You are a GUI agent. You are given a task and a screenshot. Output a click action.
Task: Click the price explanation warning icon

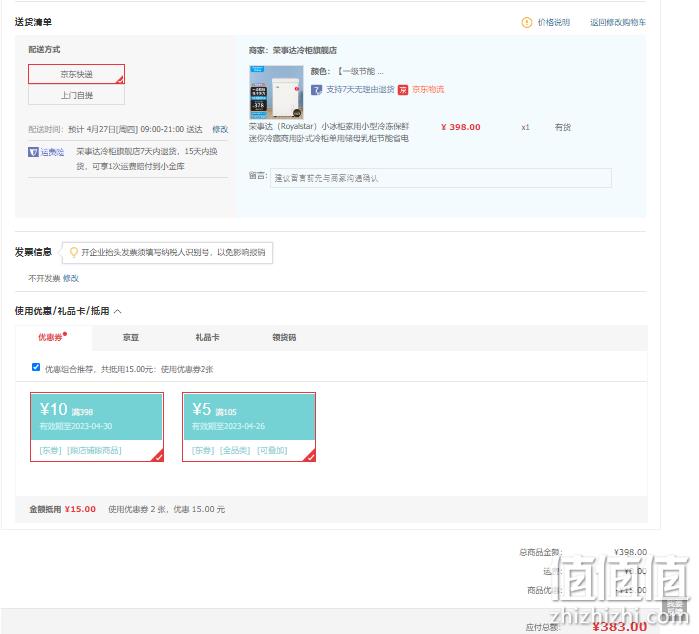526,22
